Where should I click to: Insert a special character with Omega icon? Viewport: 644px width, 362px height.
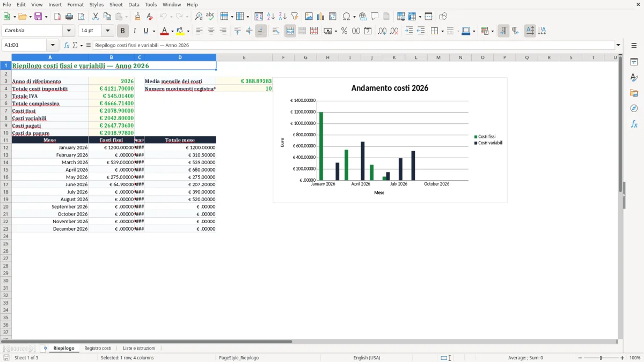click(347, 17)
